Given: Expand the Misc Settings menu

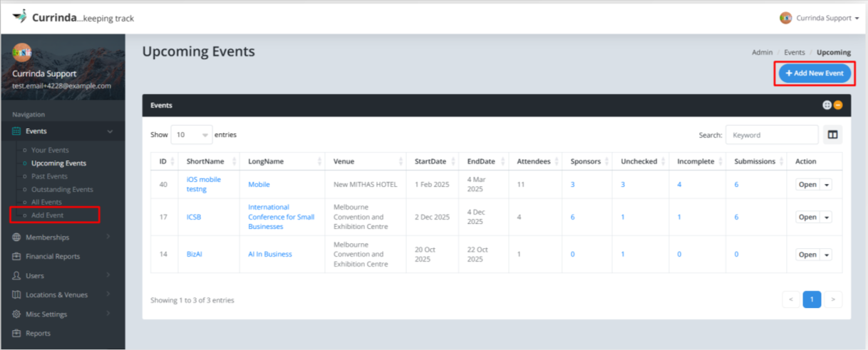Looking at the screenshot, I should 63,314.
